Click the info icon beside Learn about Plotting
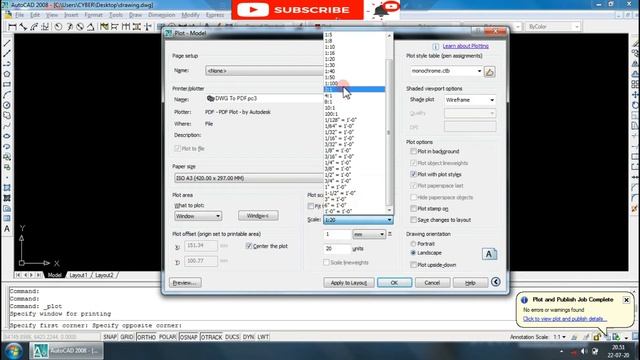The image size is (640, 360). tap(436, 46)
